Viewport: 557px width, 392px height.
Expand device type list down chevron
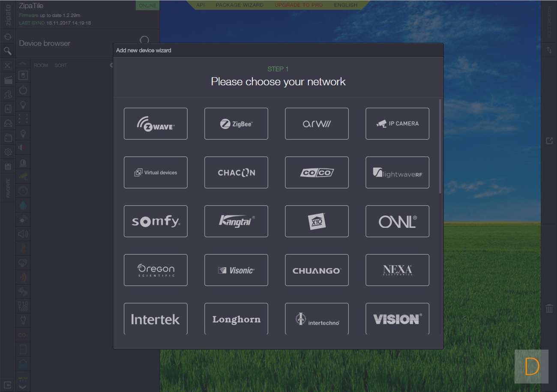pyautogui.click(x=23, y=387)
